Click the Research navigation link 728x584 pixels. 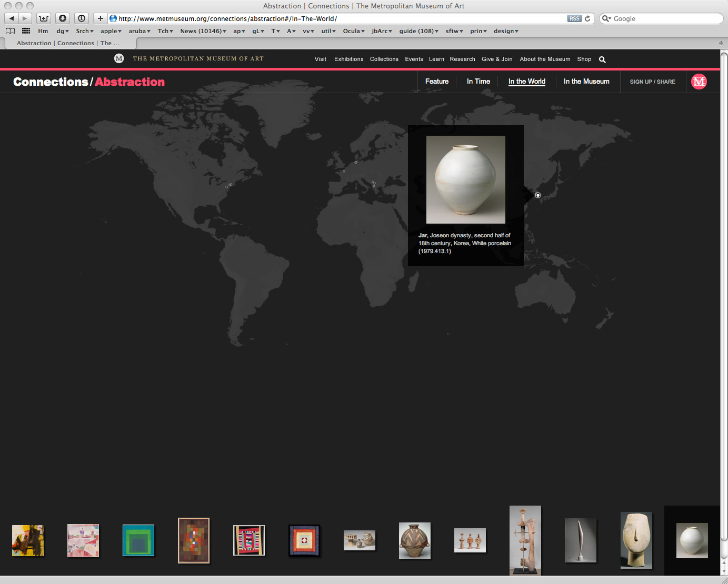[x=462, y=59]
